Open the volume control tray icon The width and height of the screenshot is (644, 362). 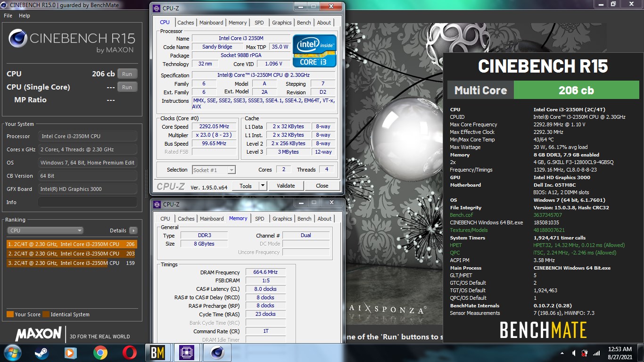(574, 353)
